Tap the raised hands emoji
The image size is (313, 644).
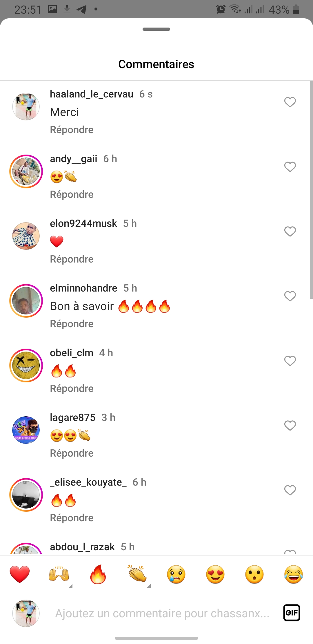click(59, 574)
